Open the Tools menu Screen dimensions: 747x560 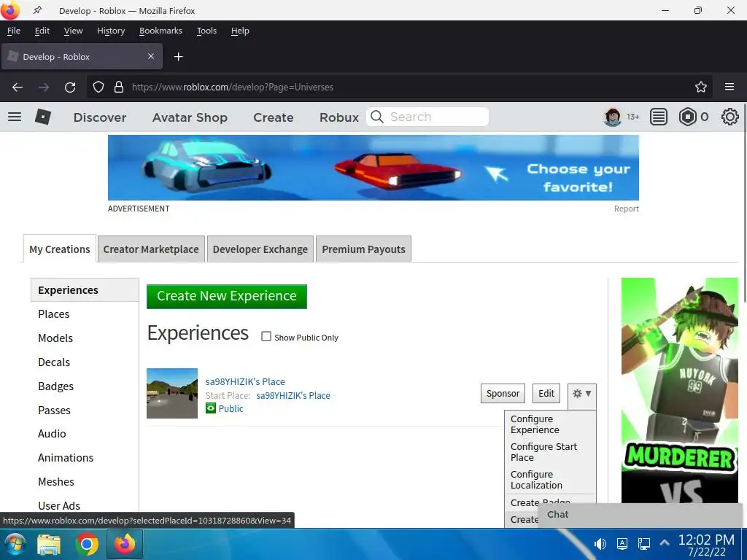(x=206, y=31)
